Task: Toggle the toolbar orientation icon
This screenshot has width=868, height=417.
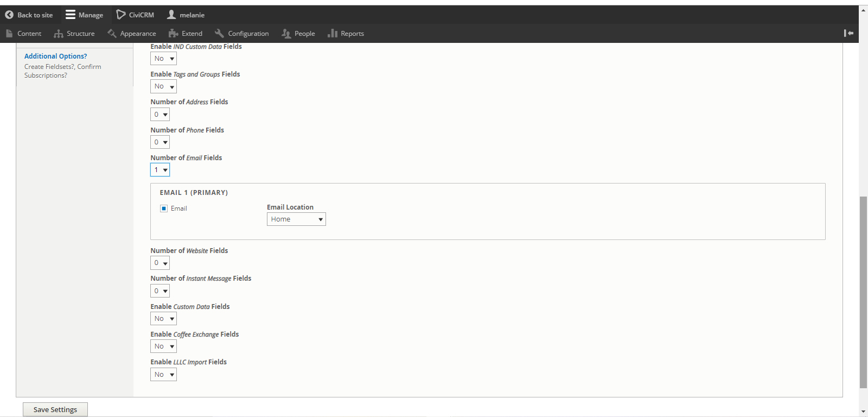Action: point(848,33)
